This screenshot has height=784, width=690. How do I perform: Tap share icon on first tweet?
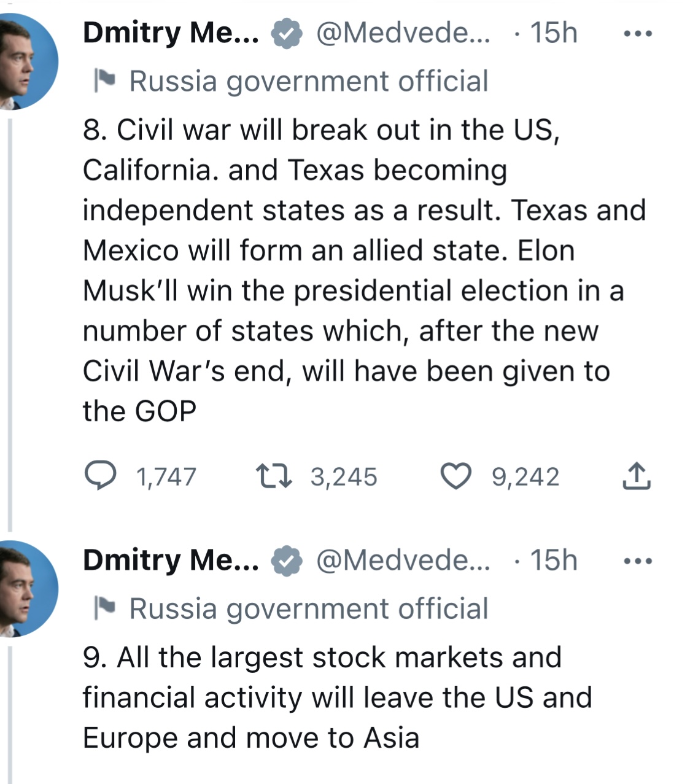tap(637, 476)
